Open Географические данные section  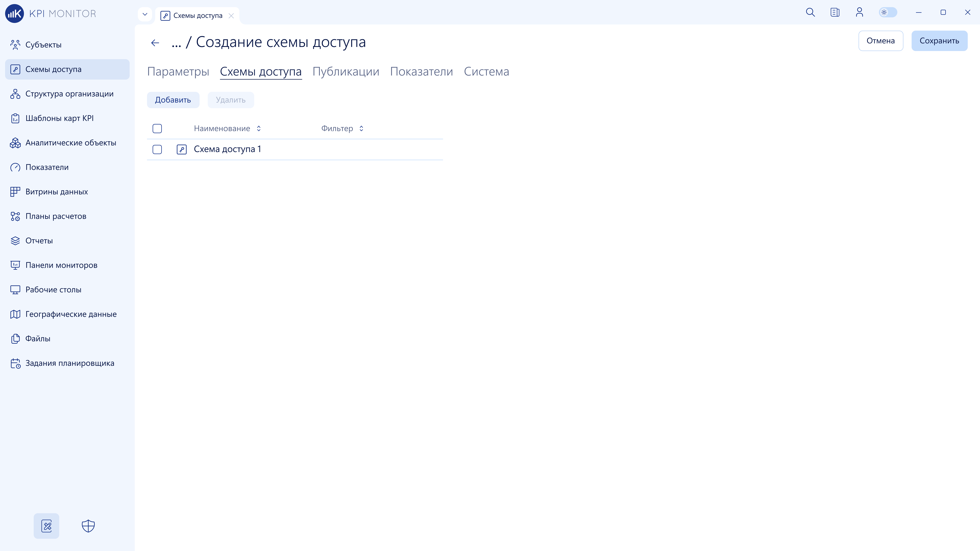point(67,314)
